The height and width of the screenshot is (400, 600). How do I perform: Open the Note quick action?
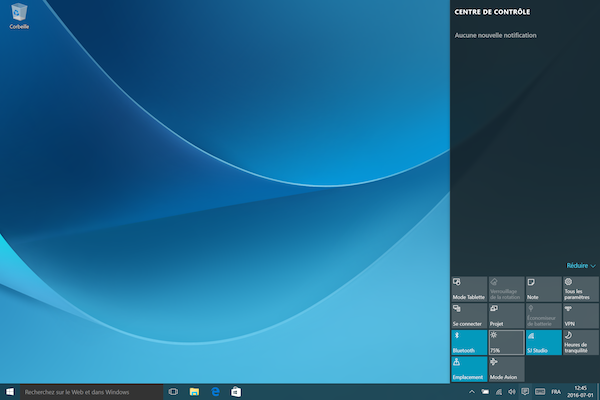click(x=543, y=289)
